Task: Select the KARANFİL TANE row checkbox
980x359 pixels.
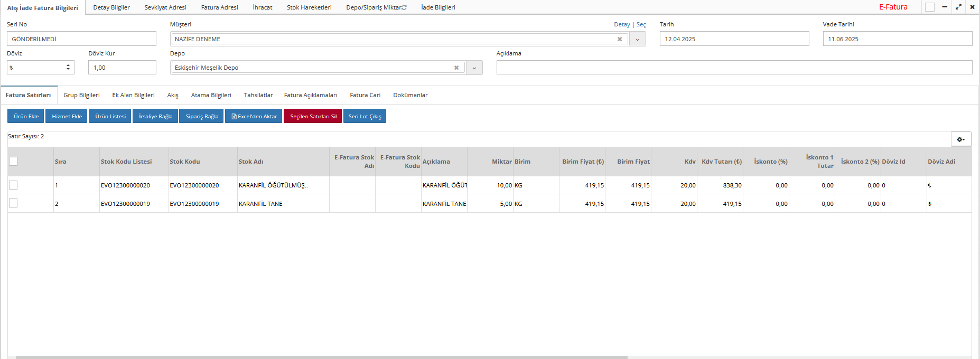Action: pos(13,203)
